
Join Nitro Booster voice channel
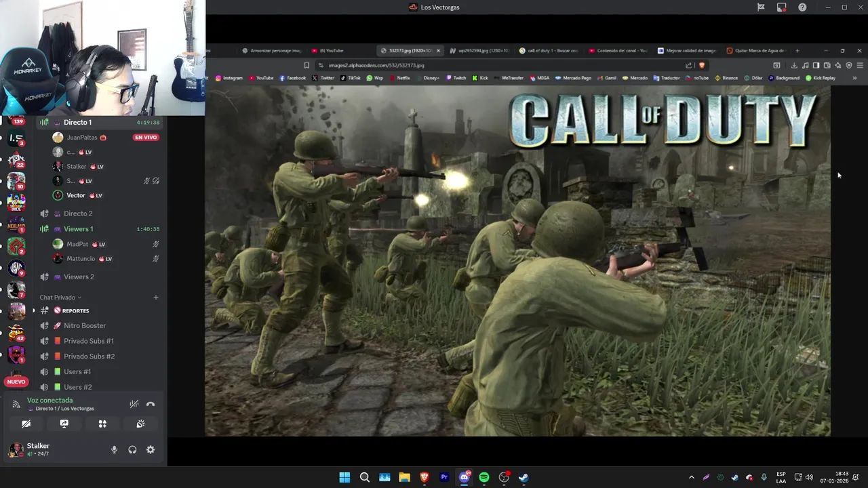tap(100, 325)
